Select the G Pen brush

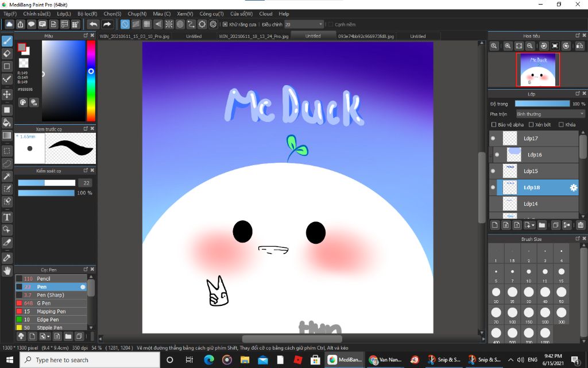(51, 303)
